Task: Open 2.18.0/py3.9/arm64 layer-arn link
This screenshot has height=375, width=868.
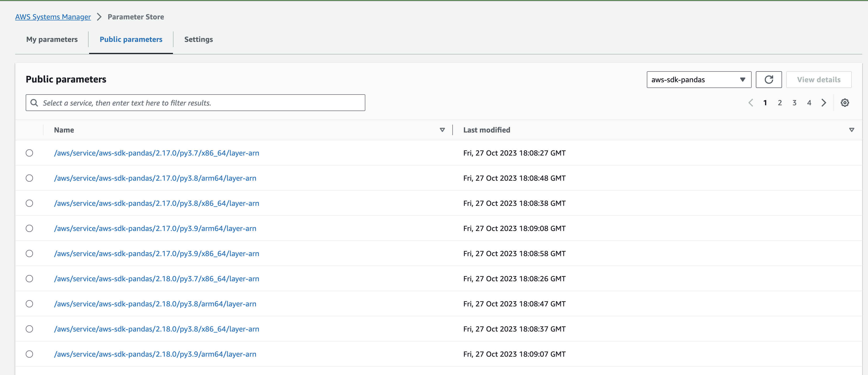Action: 155,354
